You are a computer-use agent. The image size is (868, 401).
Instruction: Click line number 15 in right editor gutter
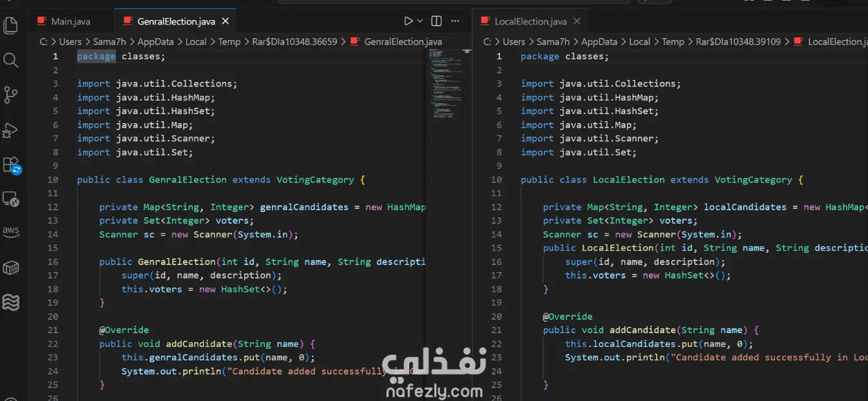(496, 248)
